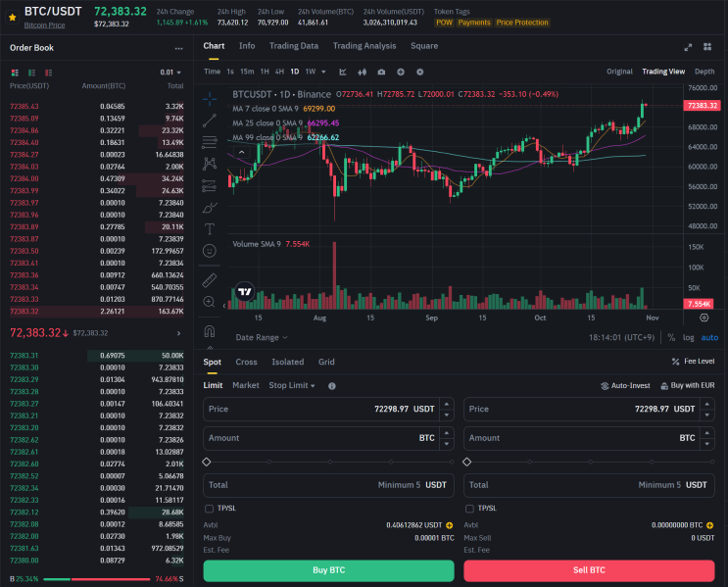Open chart settings gear icon
The width and height of the screenshot is (728, 587).
(x=420, y=72)
